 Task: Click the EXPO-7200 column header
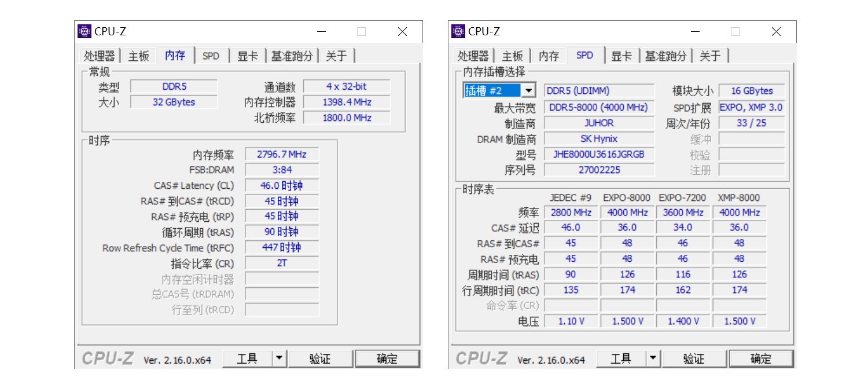pyautogui.click(x=683, y=198)
